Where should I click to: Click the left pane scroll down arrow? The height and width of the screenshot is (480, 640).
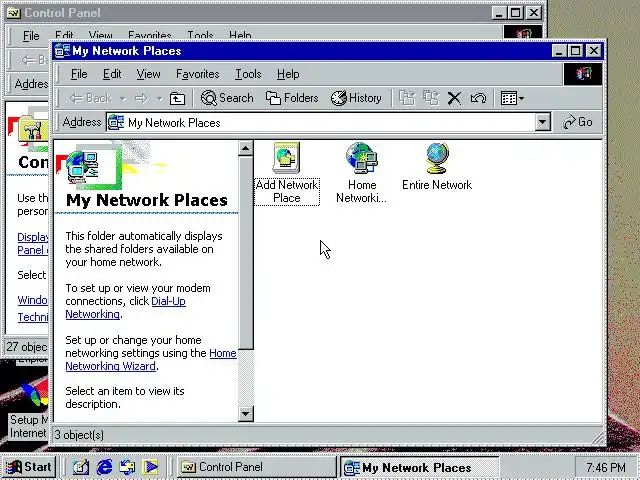[246, 414]
